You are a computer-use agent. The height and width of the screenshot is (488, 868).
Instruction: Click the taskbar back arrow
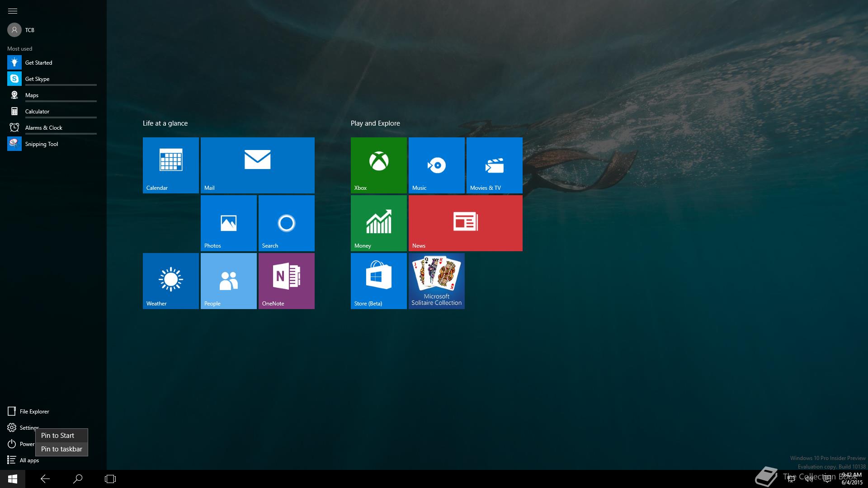point(45,479)
